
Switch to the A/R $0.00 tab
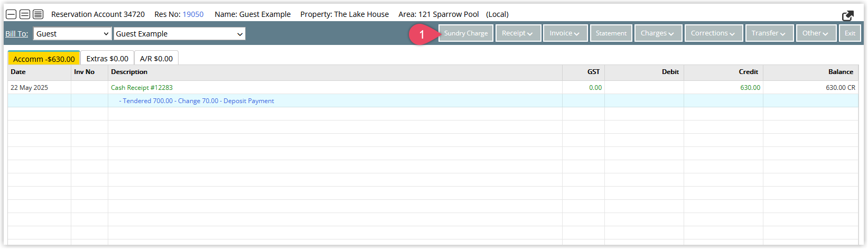[x=156, y=59]
